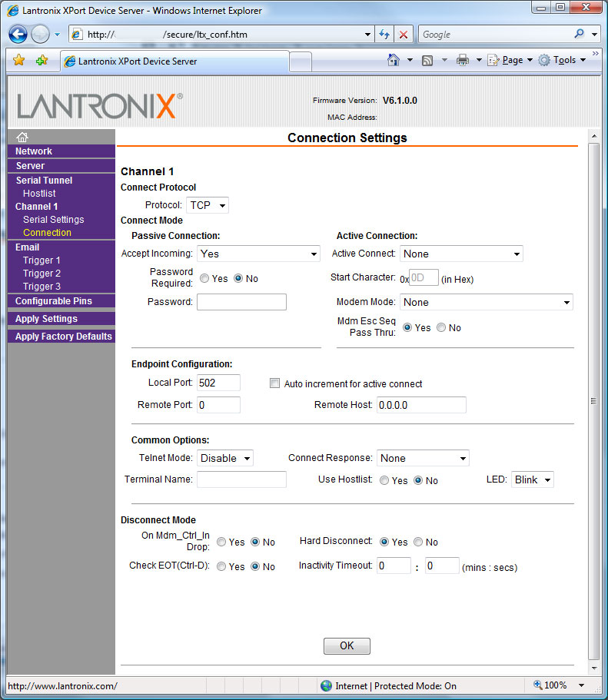The width and height of the screenshot is (608, 700).
Task: Open the zoom level dropdown arrow
Action: coord(581,685)
